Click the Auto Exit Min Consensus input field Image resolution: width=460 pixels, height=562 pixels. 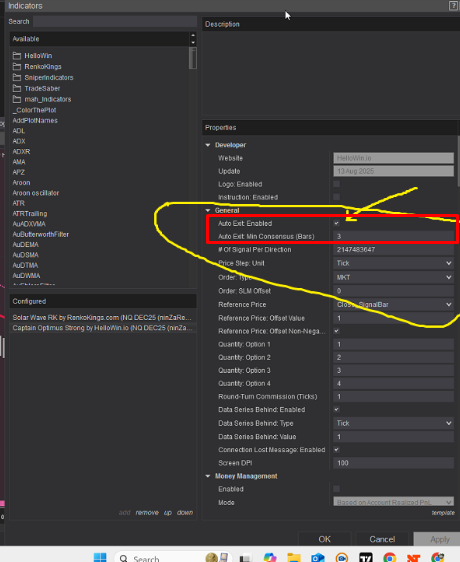[x=393, y=237]
